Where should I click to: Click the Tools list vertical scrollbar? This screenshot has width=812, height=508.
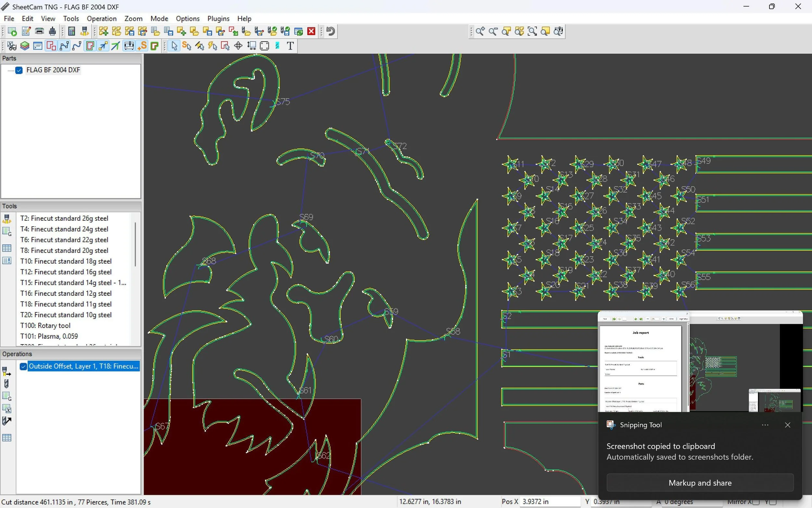coord(135,244)
